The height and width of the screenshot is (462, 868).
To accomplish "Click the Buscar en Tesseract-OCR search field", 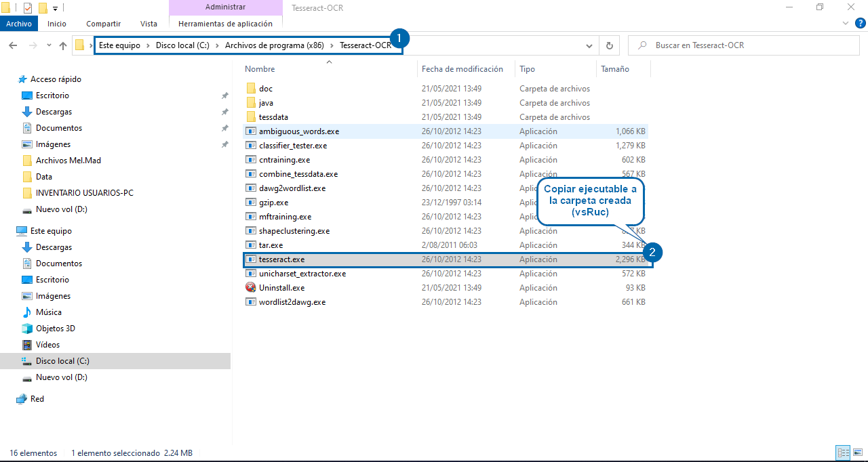I will [744, 45].
